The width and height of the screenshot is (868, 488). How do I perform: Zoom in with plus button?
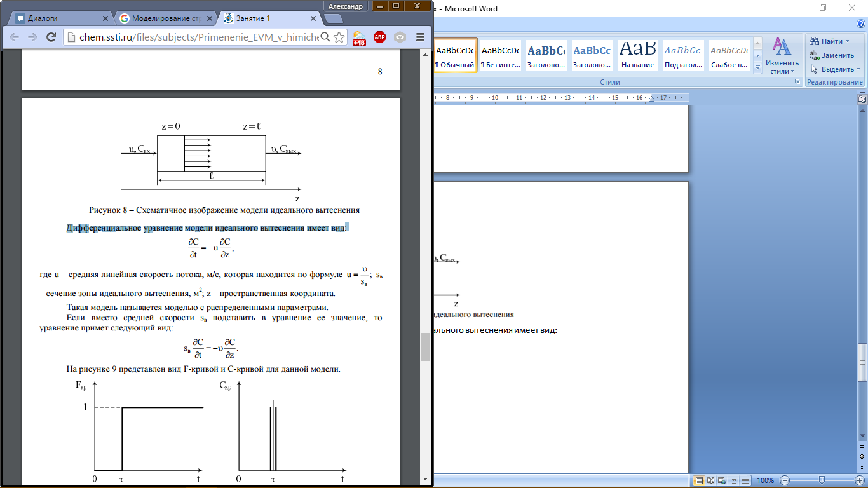coord(858,480)
